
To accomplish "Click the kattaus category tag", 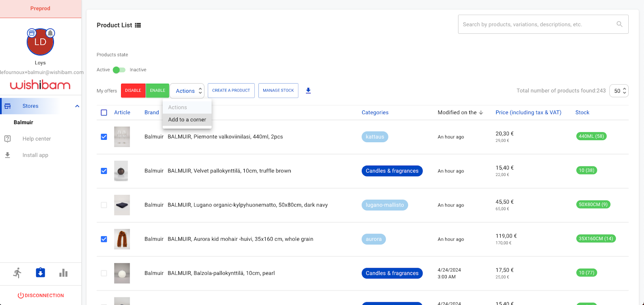I will coord(375,137).
